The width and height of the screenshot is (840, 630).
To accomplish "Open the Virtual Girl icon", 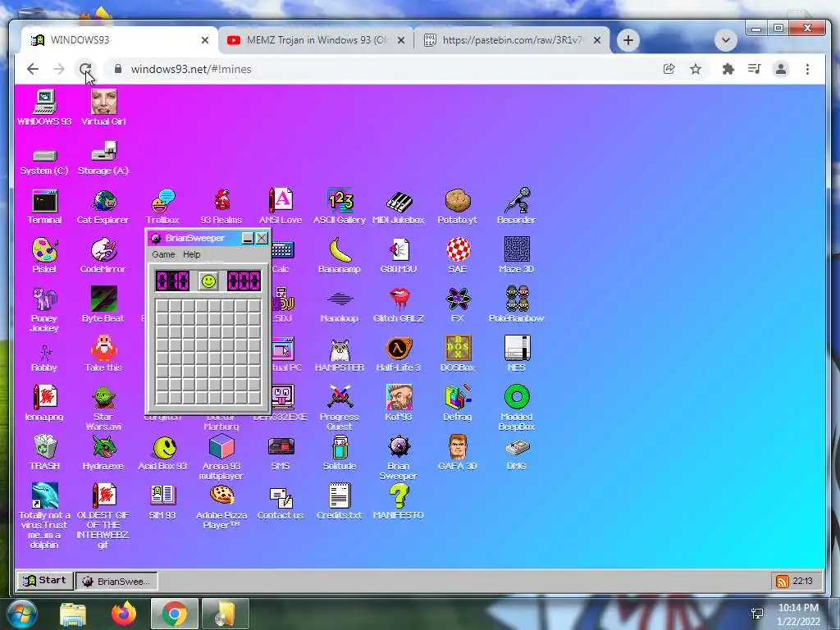I will coord(103,107).
